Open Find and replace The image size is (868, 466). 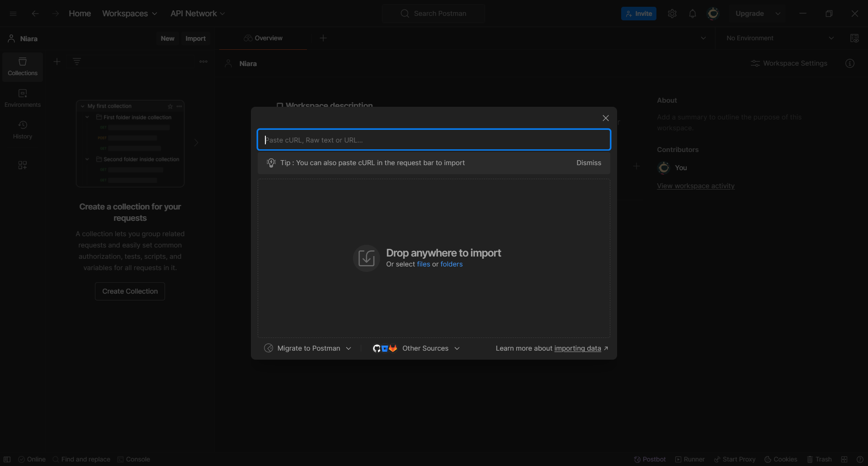point(81,459)
